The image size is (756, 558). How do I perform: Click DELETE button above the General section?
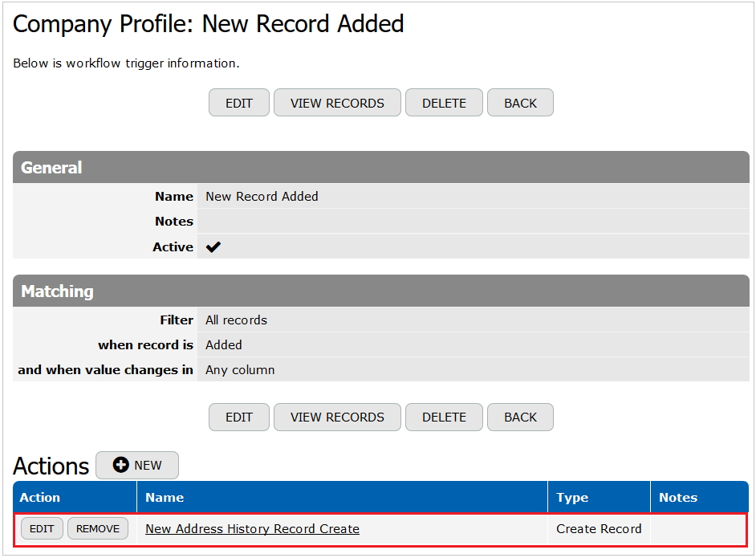coord(444,103)
